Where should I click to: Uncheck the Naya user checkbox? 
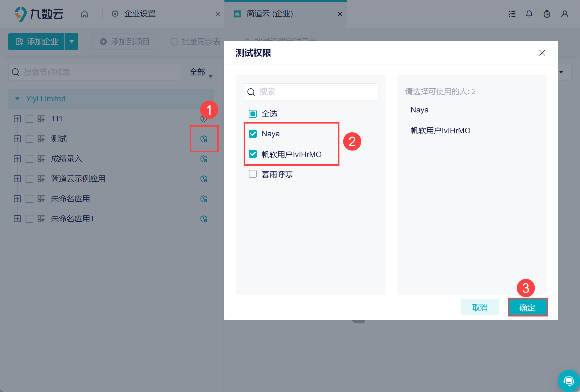pyautogui.click(x=253, y=134)
